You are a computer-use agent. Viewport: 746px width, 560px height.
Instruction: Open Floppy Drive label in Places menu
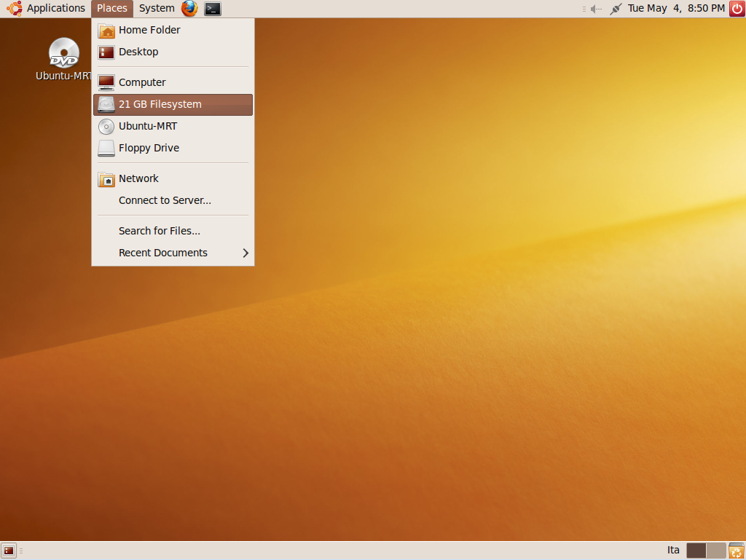click(x=149, y=148)
